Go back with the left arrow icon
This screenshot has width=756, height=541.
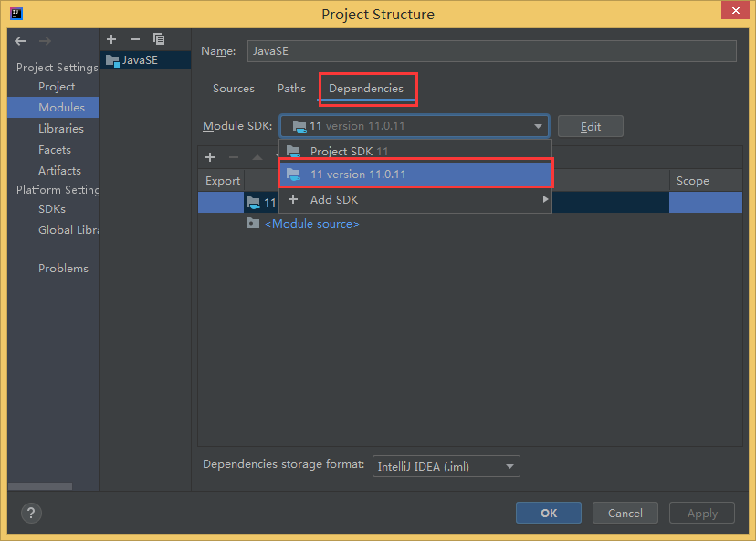pyautogui.click(x=20, y=41)
